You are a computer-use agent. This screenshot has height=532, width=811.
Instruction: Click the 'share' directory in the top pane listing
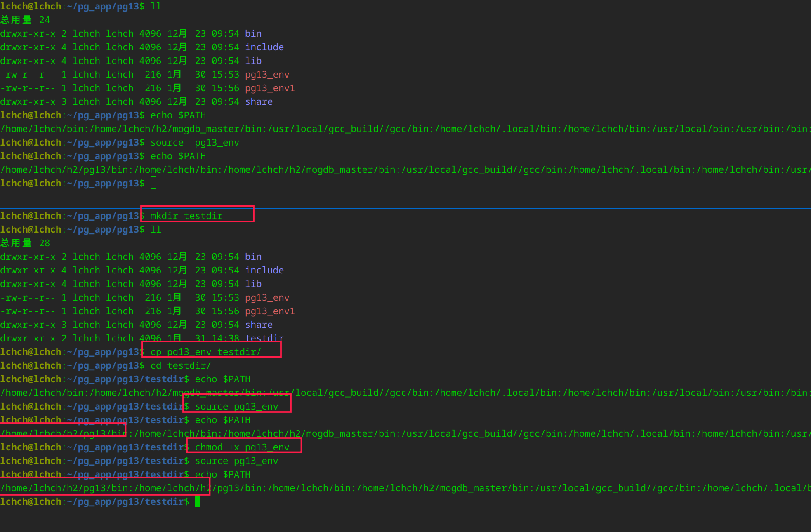pos(259,101)
